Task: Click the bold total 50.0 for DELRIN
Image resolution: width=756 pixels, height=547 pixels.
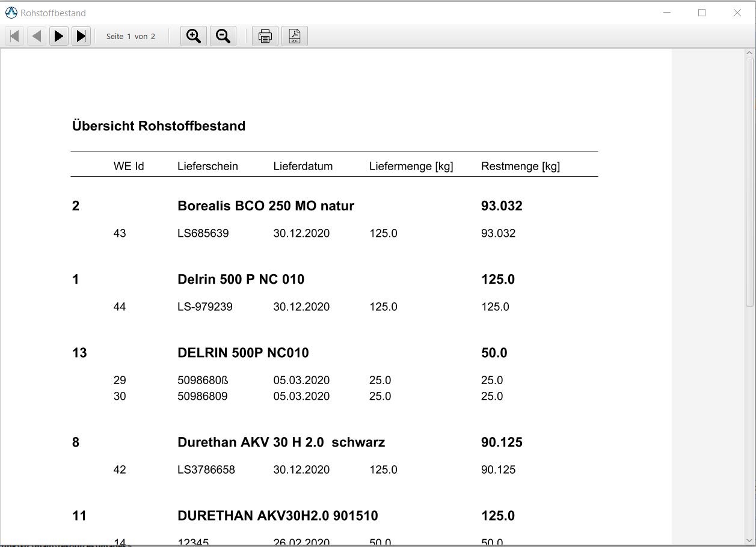Action: [x=494, y=353]
